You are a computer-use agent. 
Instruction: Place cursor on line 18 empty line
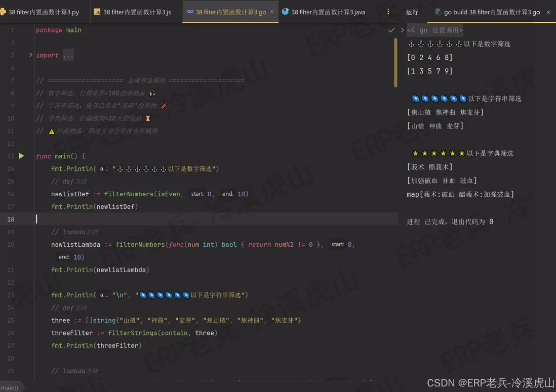pyautogui.click(x=216, y=219)
